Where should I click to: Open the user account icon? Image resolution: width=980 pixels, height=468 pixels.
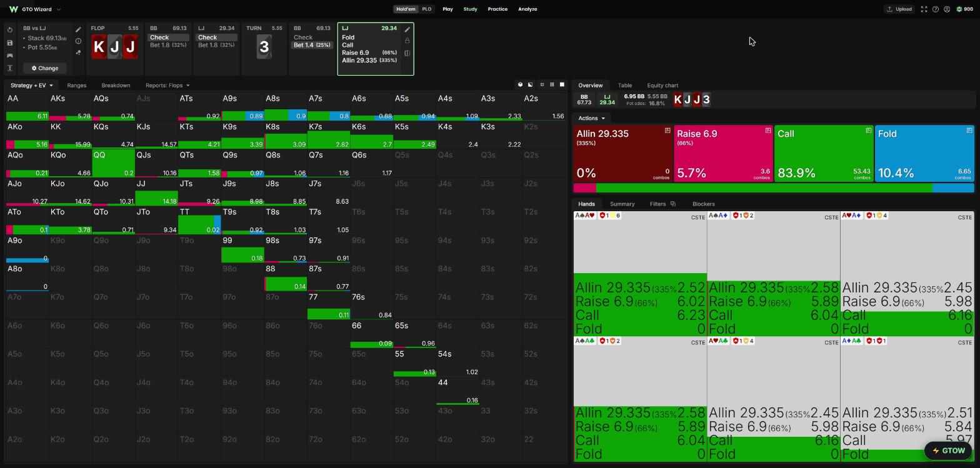coord(947,9)
